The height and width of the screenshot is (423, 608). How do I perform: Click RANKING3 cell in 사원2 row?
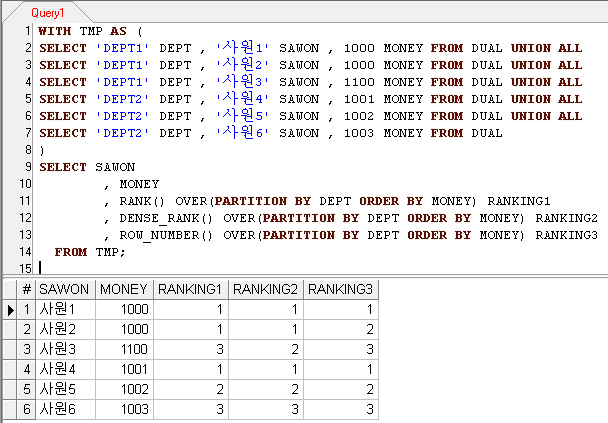[341, 330]
